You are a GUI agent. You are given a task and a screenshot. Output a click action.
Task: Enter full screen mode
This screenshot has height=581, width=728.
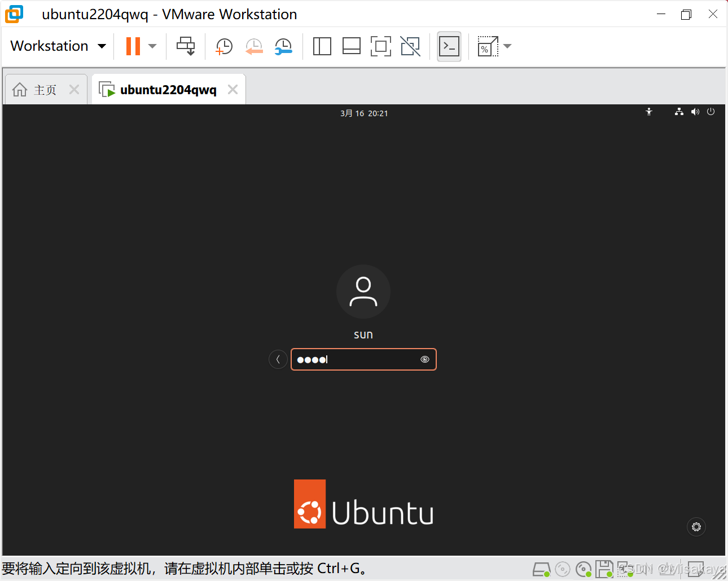pyautogui.click(x=381, y=46)
